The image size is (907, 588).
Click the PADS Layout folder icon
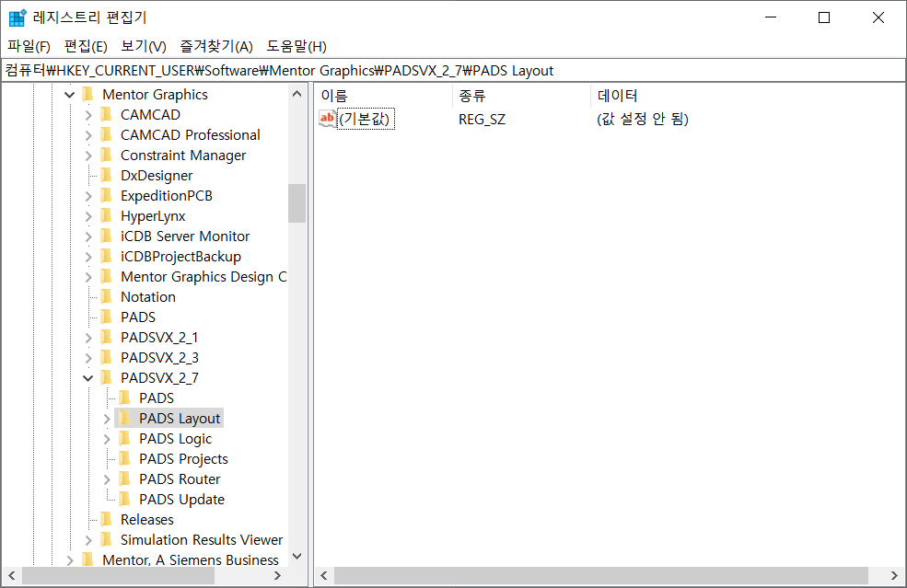coord(125,419)
